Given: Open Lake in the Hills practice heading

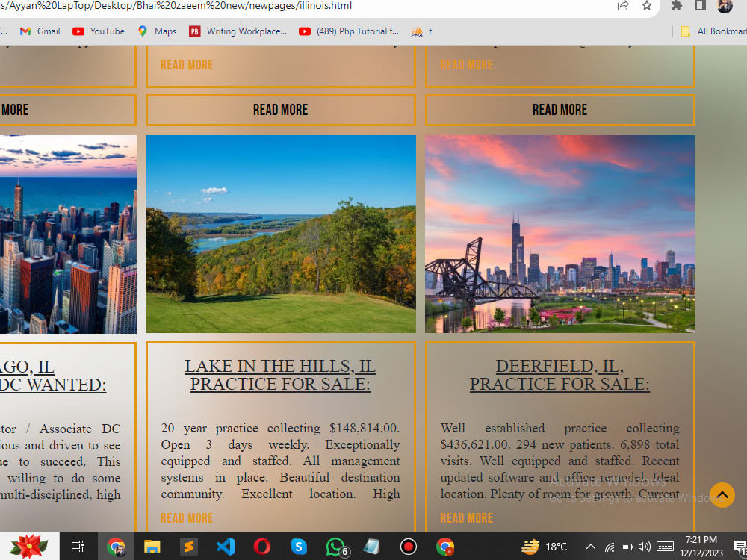Looking at the screenshot, I should 280,375.
